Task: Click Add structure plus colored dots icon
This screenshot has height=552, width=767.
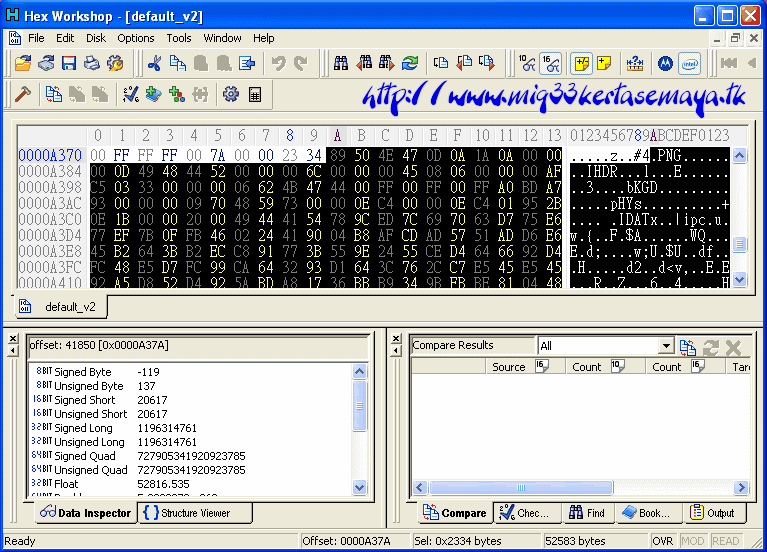Action: point(177,94)
